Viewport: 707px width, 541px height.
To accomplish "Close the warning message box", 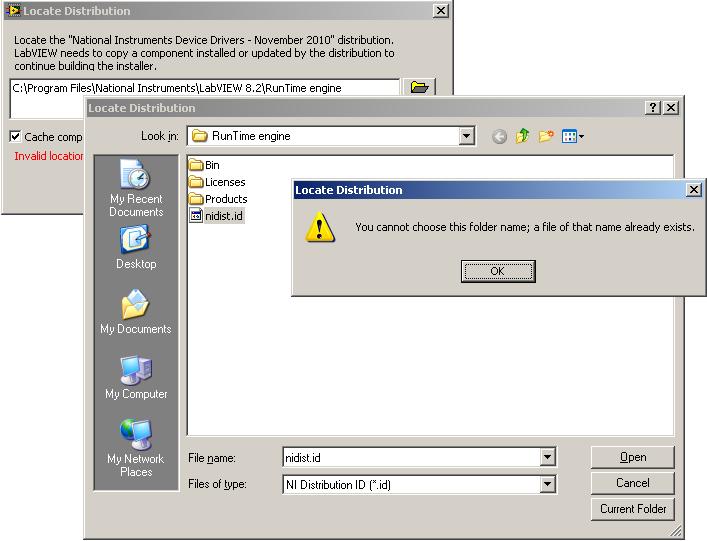I will pyautogui.click(x=694, y=190).
